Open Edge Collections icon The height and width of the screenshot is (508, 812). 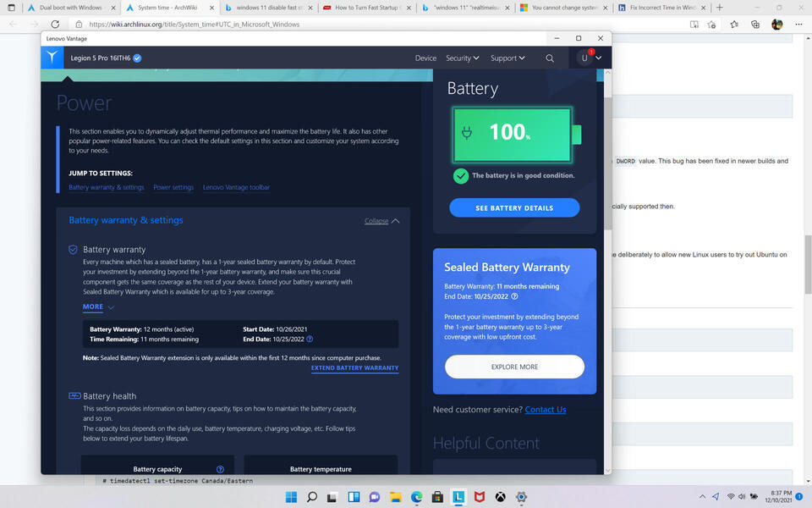click(x=755, y=25)
